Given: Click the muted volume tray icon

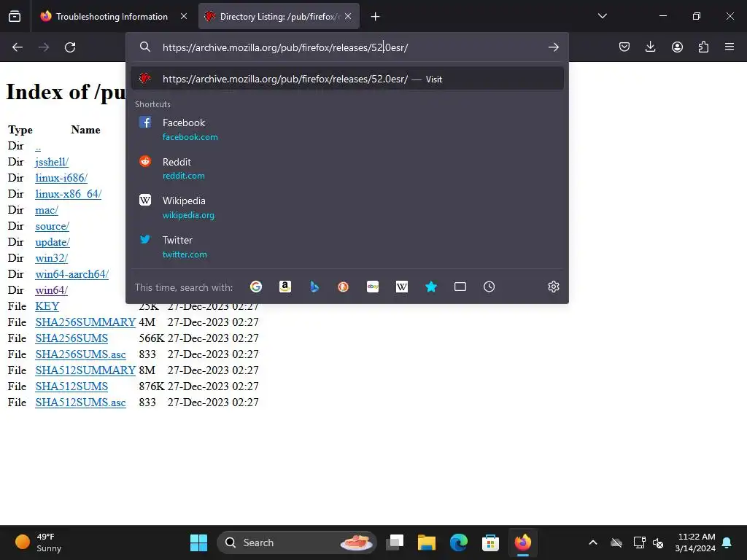Looking at the screenshot, I should click(658, 542).
